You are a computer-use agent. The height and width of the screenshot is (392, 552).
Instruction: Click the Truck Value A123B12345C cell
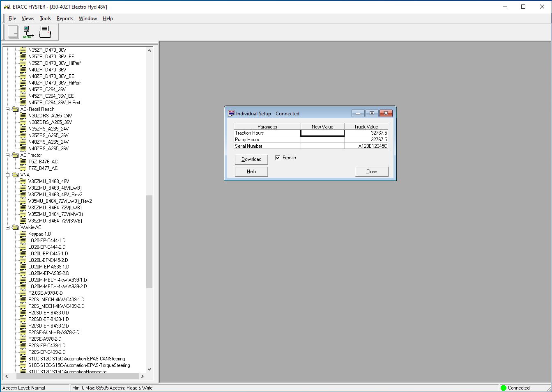[366, 146]
